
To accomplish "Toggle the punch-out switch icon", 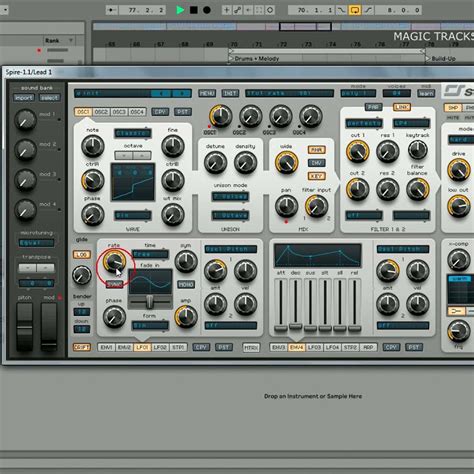I will pyautogui.click(x=368, y=10).
